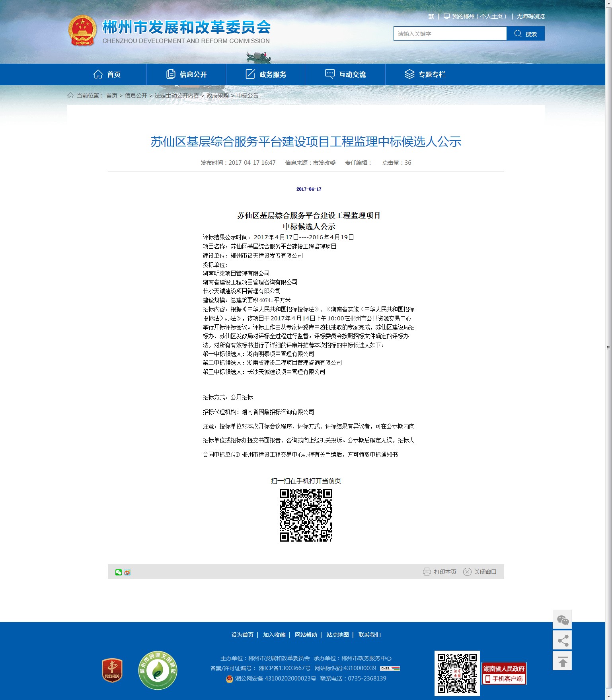The image size is (612, 700).
Task: Click 站点地图 footer link
Action: [x=338, y=635]
